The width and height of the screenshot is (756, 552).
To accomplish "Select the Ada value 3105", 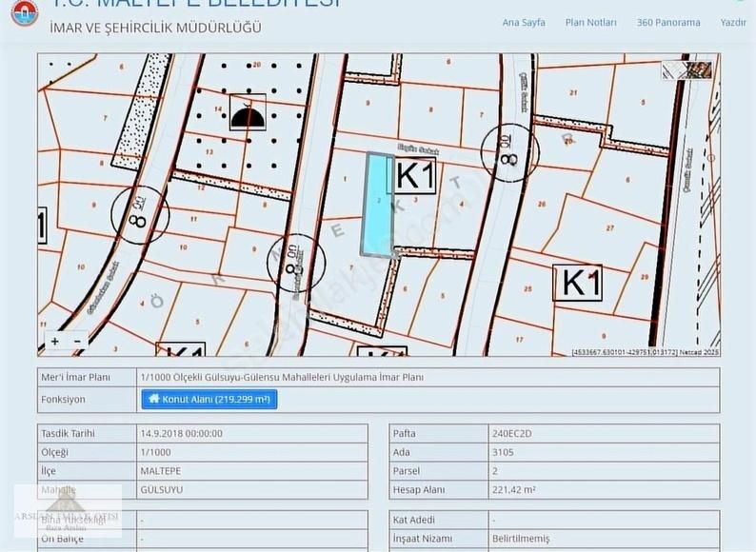I will [503, 452].
